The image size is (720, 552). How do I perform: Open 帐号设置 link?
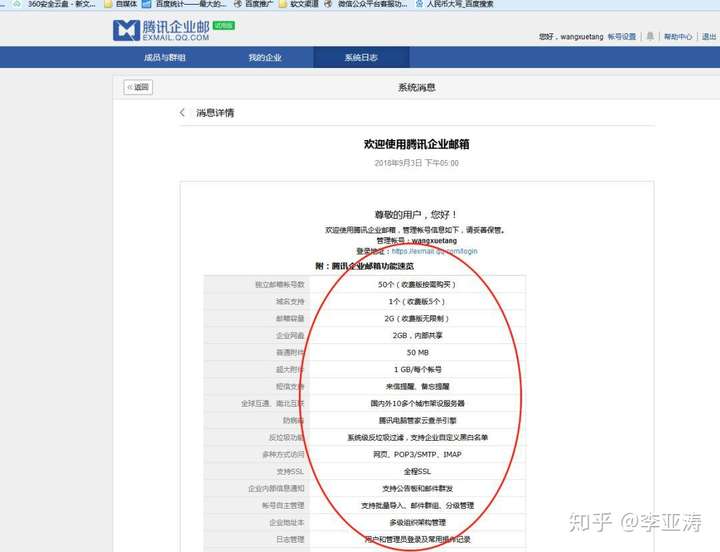(622, 36)
